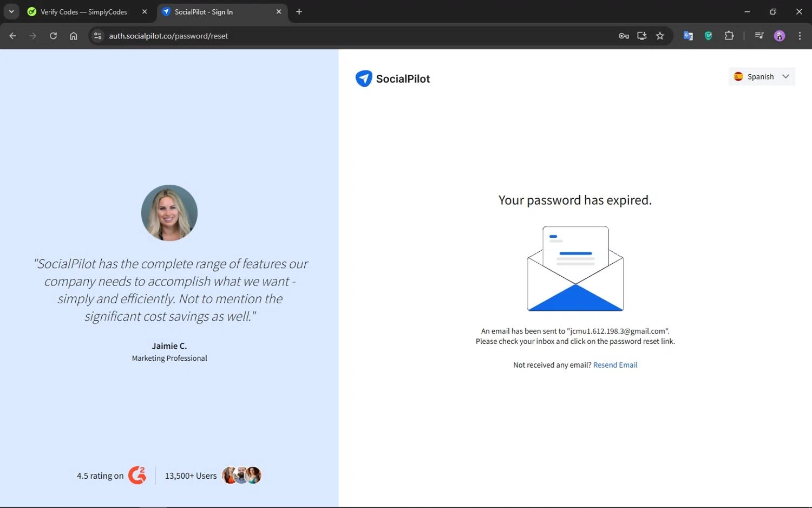
Task: Click the language dropdown chevron
Action: [785, 76]
